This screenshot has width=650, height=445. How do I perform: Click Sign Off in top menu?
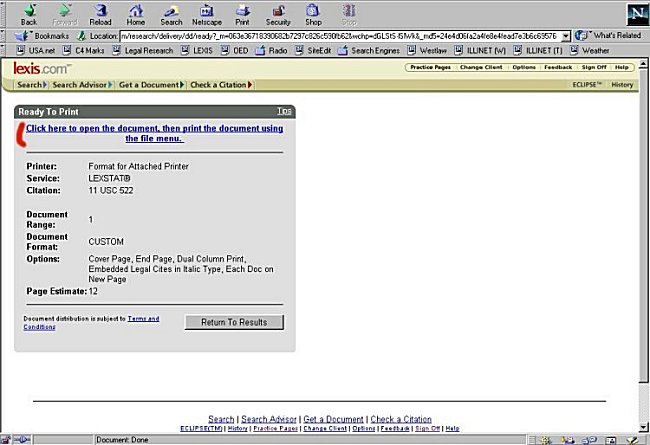594,67
